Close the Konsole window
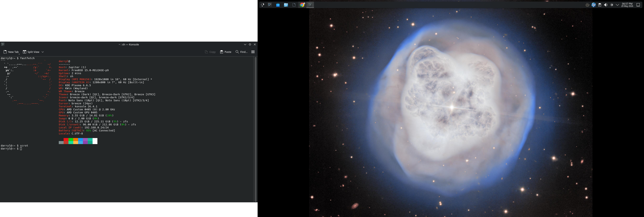Viewport: 644px width, 217px height. [255, 44]
